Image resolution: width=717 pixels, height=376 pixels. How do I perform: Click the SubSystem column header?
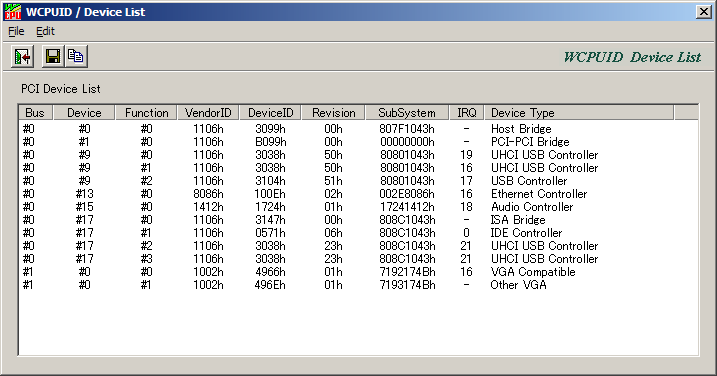pyautogui.click(x=407, y=113)
